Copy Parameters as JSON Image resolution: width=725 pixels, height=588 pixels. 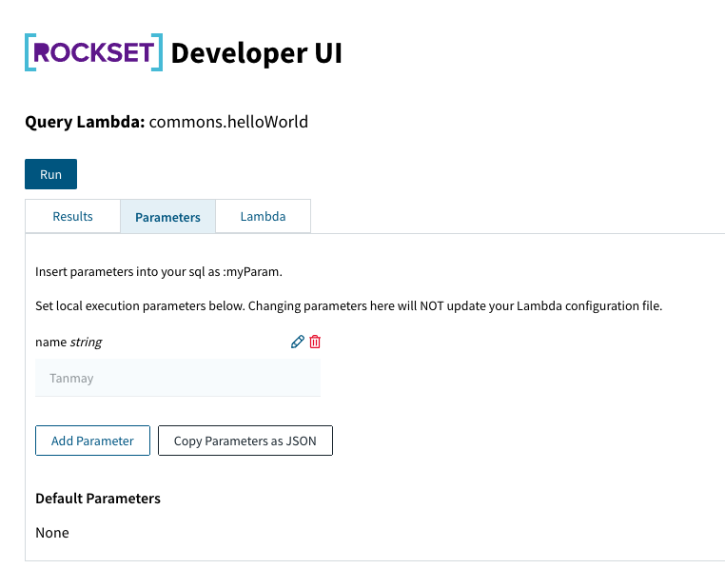coord(245,441)
